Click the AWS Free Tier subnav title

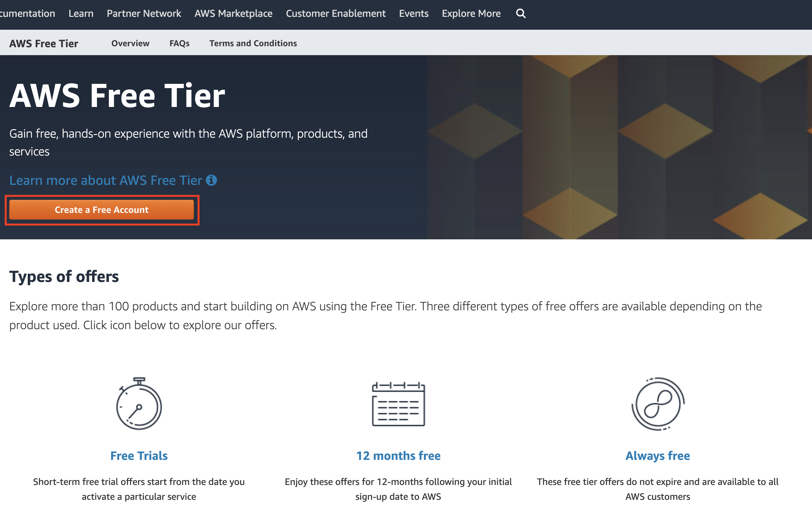click(44, 44)
